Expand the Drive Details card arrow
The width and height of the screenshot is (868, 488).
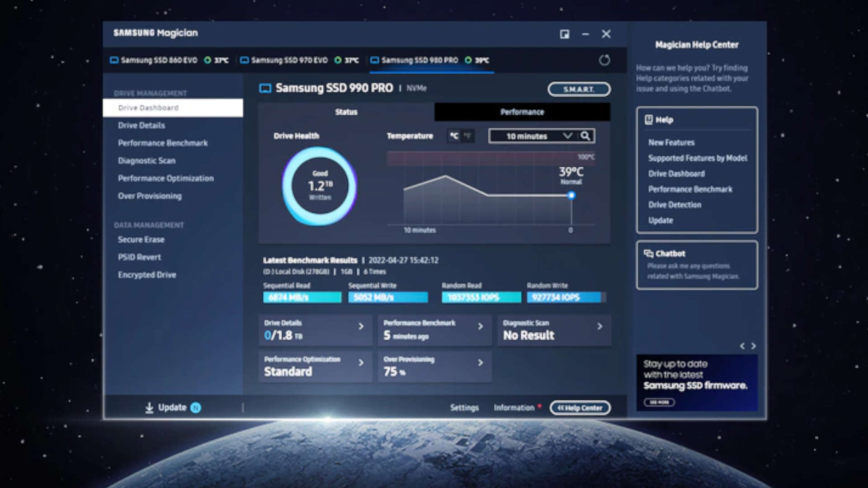[x=361, y=326]
